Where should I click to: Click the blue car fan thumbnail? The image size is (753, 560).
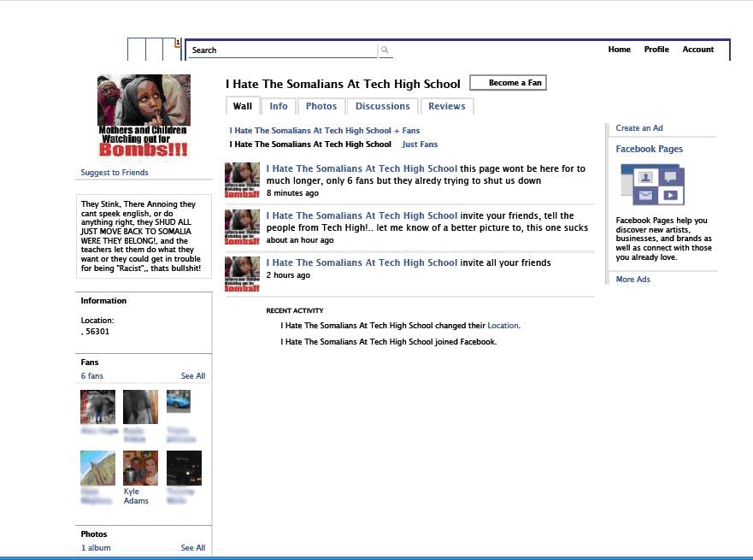pyautogui.click(x=179, y=402)
